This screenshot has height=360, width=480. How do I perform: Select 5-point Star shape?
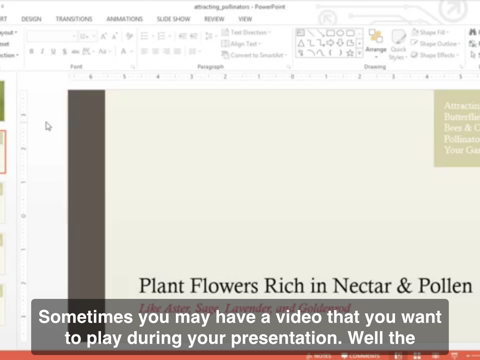(350, 53)
